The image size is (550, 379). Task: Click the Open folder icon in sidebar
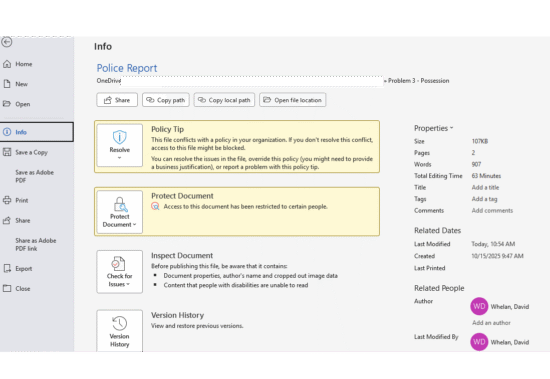point(7,104)
